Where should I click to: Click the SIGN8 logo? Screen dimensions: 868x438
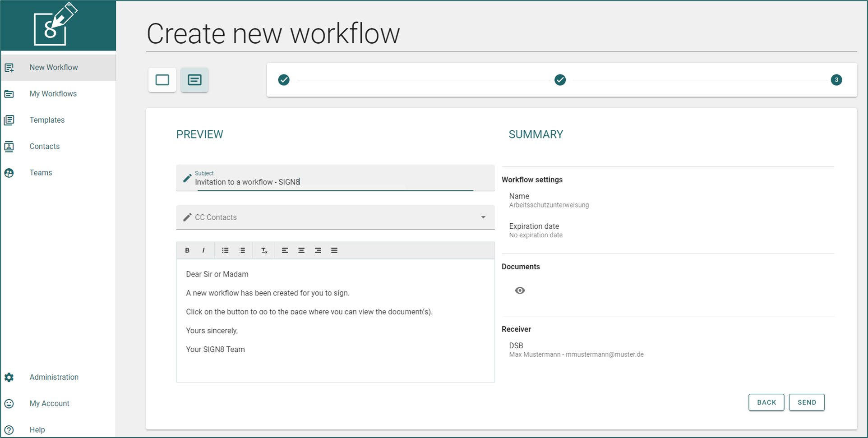point(55,24)
